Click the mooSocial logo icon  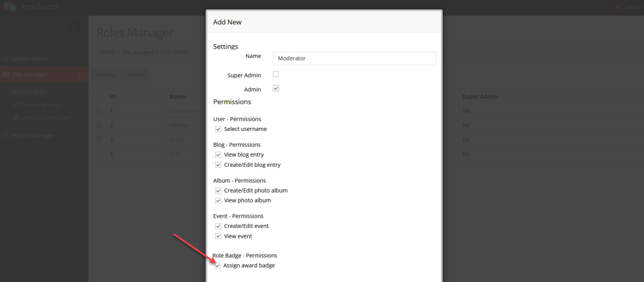10,7
